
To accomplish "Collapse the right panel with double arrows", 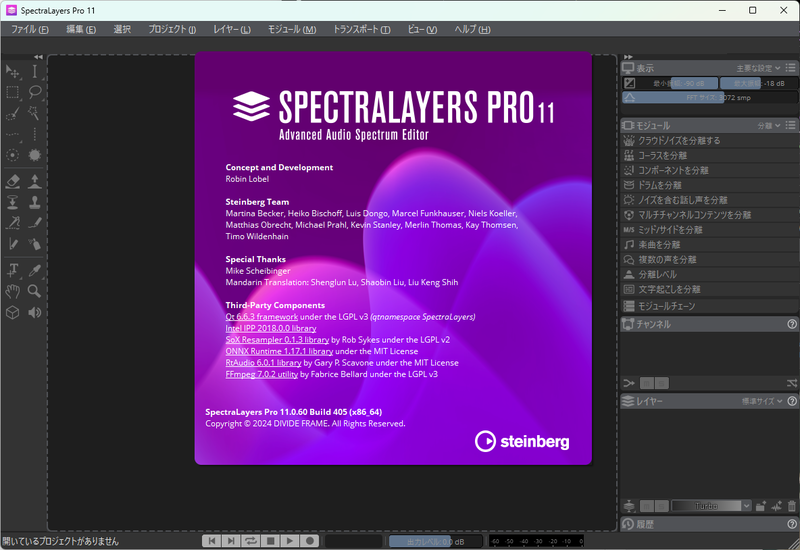I will (628, 57).
